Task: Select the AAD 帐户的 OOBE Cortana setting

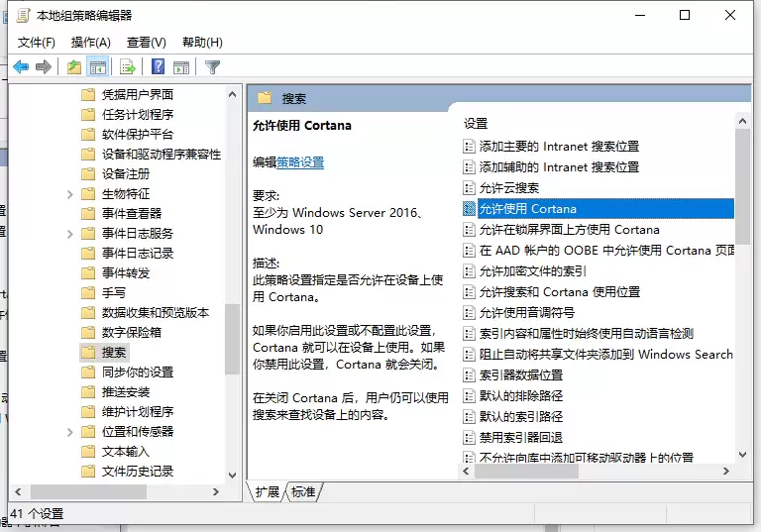Action: click(606, 251)
